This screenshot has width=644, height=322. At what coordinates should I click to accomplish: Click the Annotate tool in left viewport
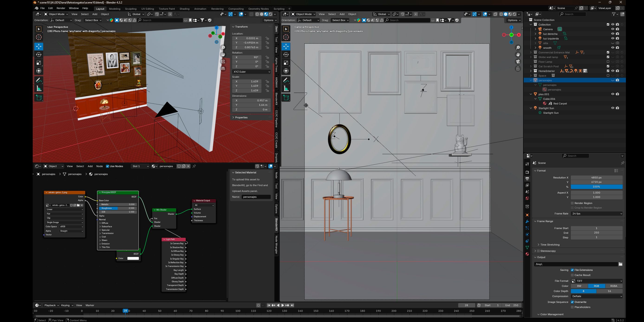[x=39, y=80]
